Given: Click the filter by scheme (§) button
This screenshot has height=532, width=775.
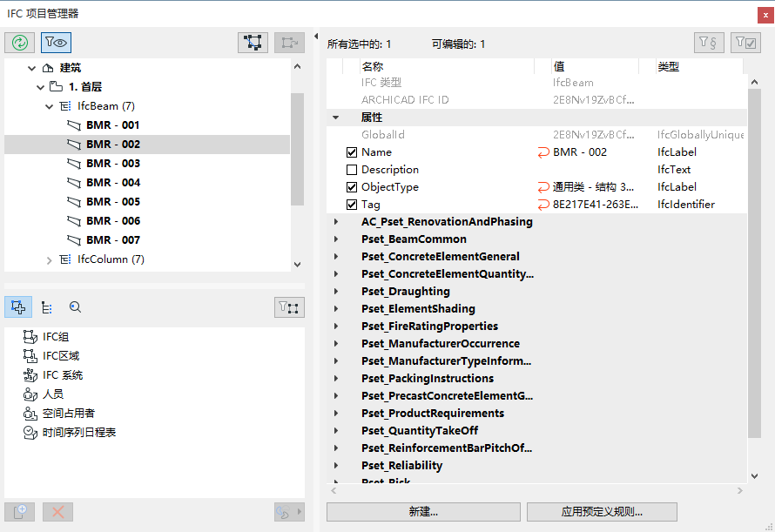Looking at the screenshot, I should click(x=709, y=43).
